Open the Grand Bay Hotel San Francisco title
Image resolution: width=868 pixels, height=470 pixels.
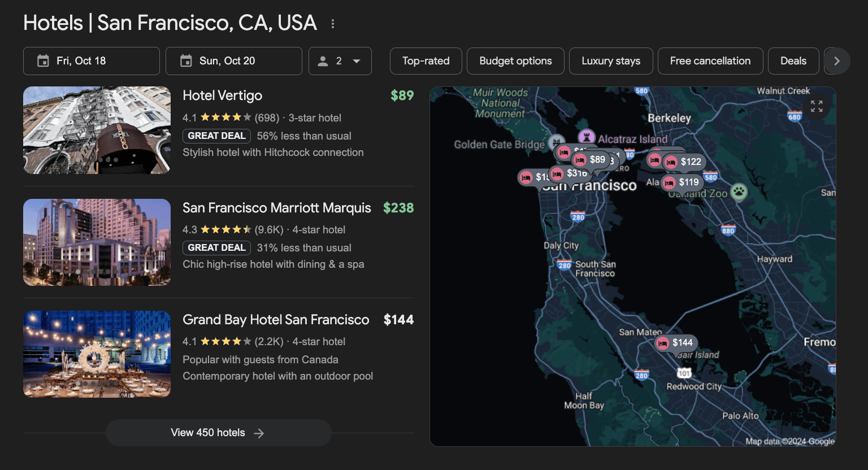[276, 320]
